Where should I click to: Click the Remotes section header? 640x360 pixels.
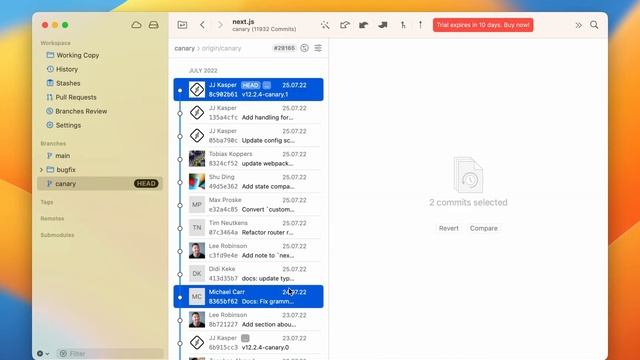pyautogui.click(x=52, y=218)
